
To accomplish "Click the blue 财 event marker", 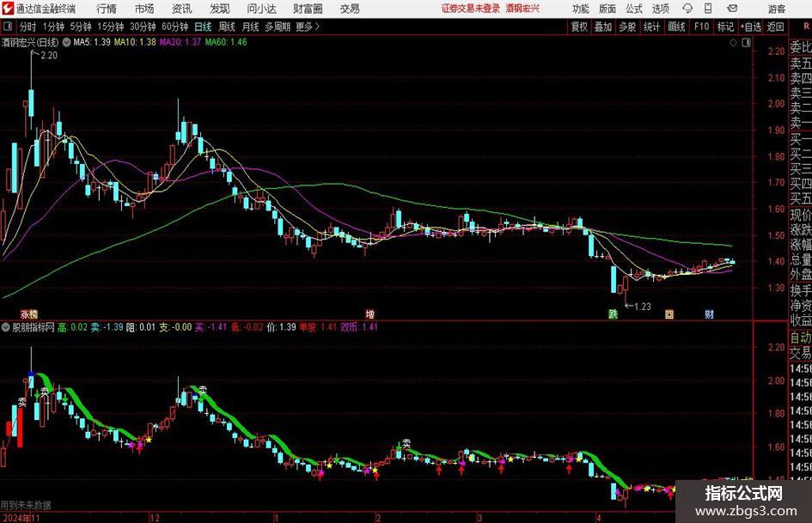I will click(710, 313).
